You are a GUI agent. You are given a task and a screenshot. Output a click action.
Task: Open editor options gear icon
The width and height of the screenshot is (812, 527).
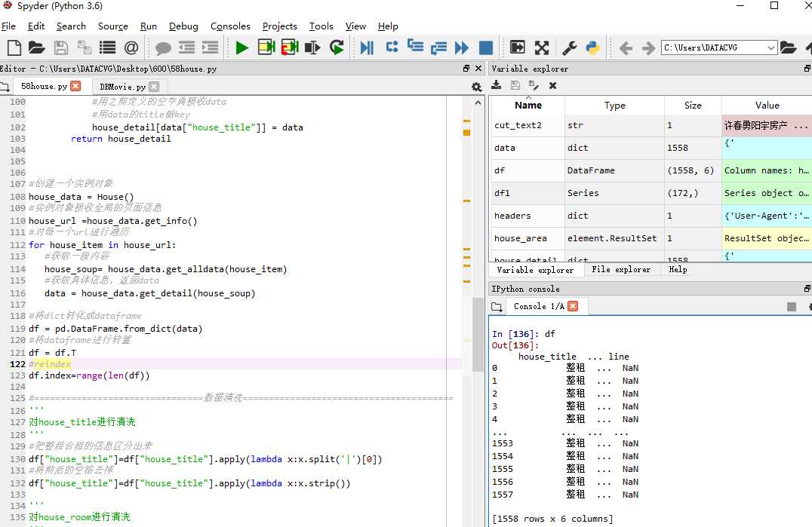(x=476, y=87)
